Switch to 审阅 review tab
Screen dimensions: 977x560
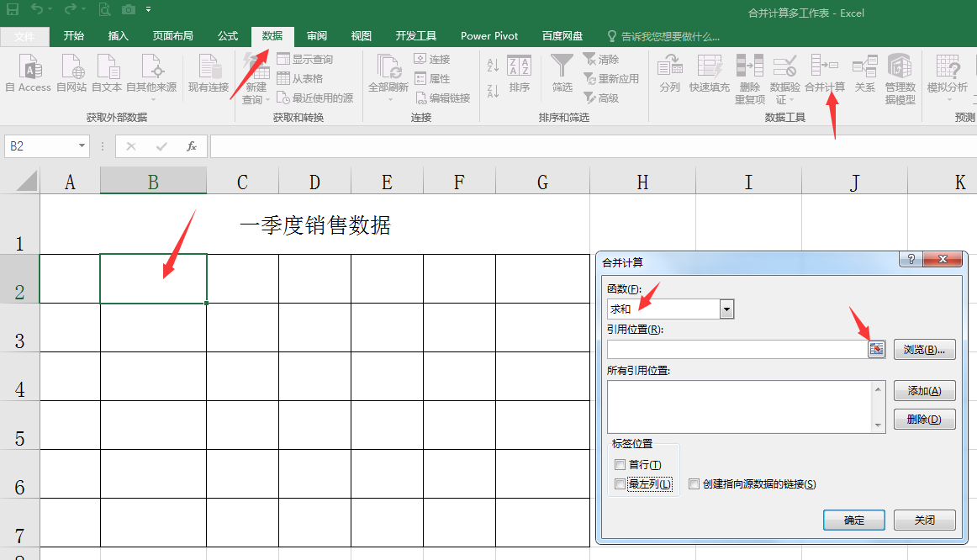pyautogui.click(x=316, y=36)
